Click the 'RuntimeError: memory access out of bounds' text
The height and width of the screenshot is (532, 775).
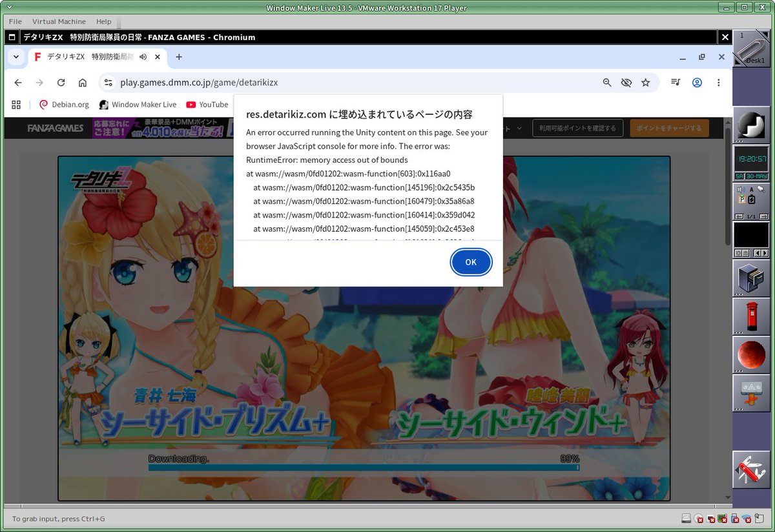(x=327, y=159)
